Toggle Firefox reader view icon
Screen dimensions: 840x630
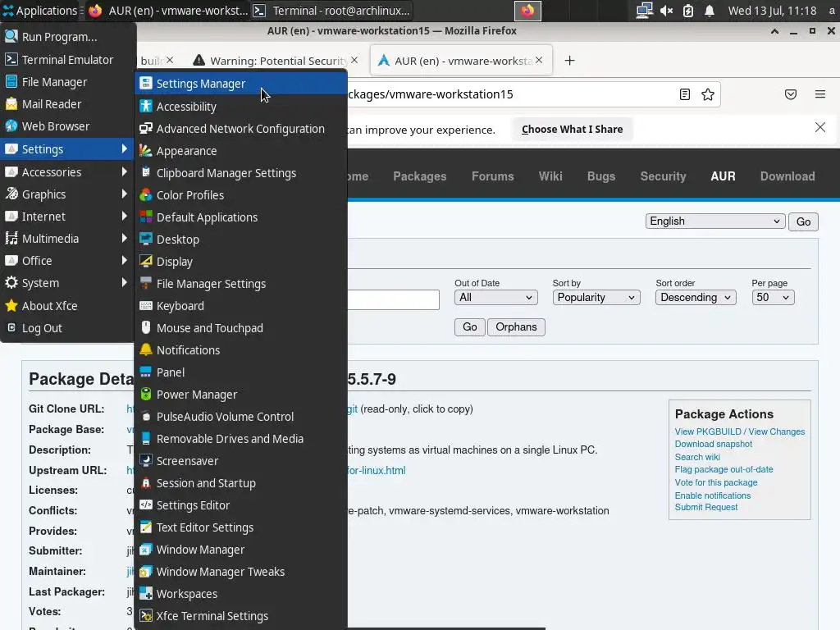[685, 95]
